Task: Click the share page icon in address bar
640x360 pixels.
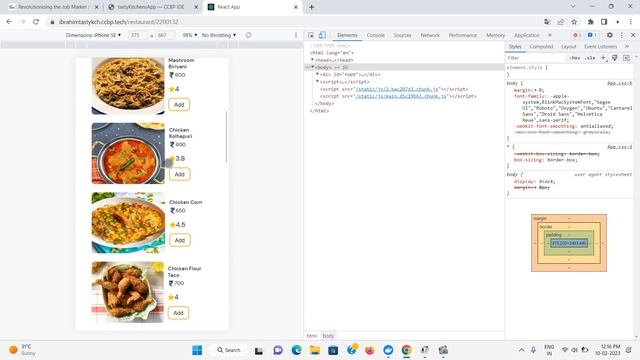Action: pos(561,22)
